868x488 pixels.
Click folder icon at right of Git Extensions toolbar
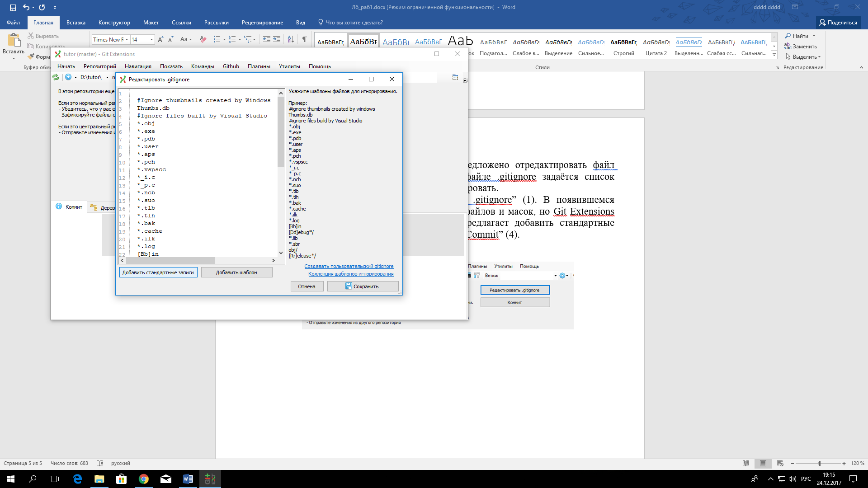(455, 77)
